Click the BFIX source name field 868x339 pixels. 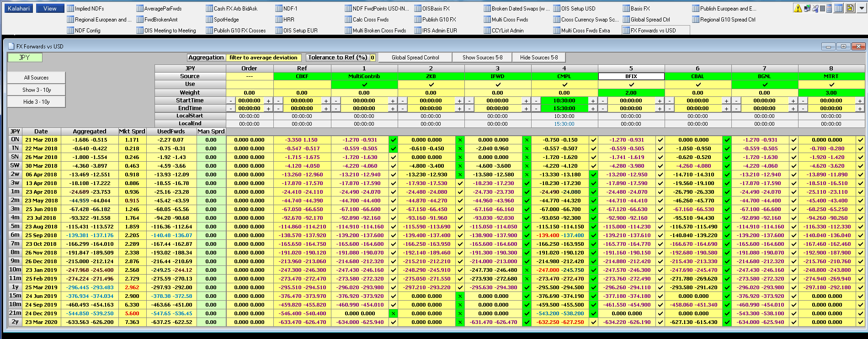[631, 76]
